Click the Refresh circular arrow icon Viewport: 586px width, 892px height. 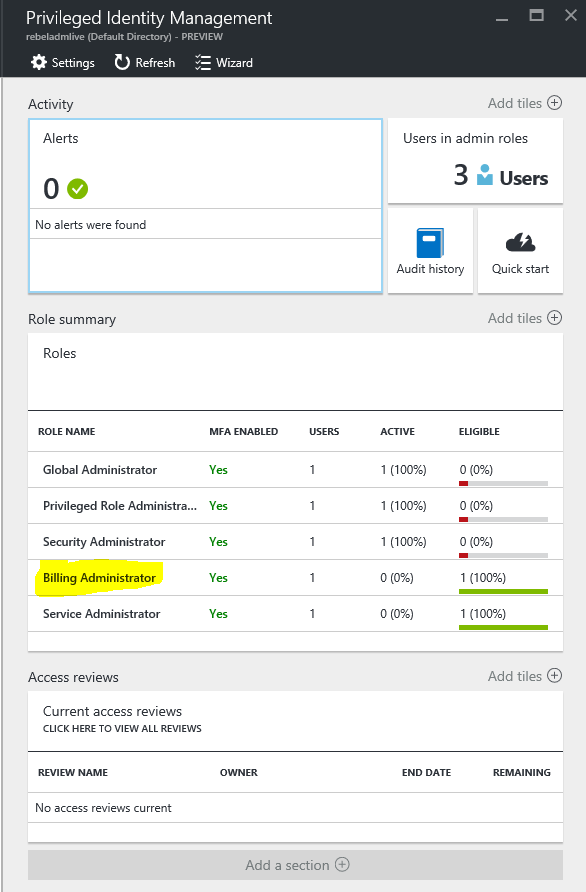pyautogui.click(x=122, y=63)
